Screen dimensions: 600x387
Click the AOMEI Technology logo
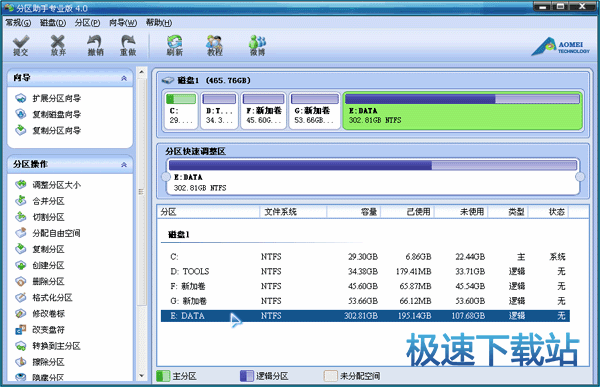561,46
